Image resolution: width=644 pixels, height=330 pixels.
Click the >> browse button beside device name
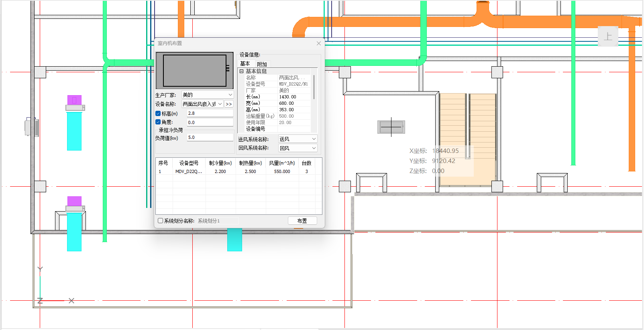(229, 104)
